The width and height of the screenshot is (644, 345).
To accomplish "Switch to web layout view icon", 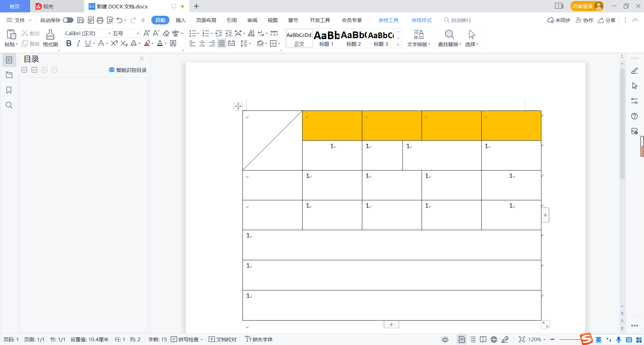I will pyautogui.click(x=494, y=339).
